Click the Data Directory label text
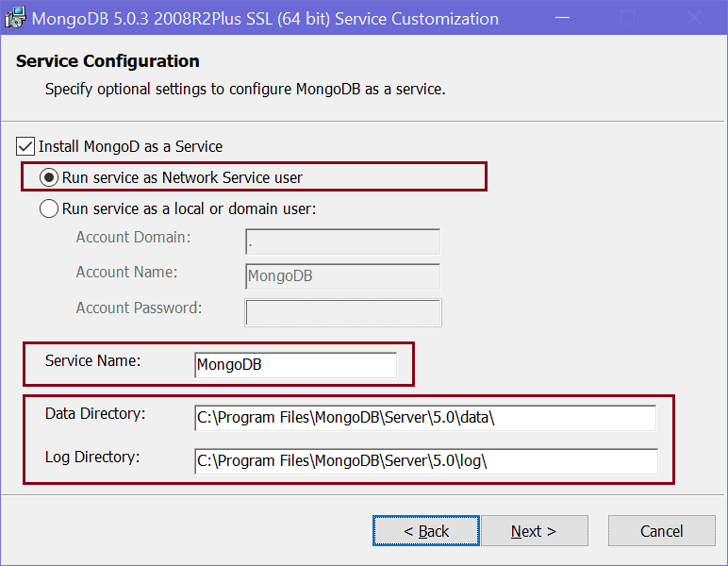 [x=94, y=413]
